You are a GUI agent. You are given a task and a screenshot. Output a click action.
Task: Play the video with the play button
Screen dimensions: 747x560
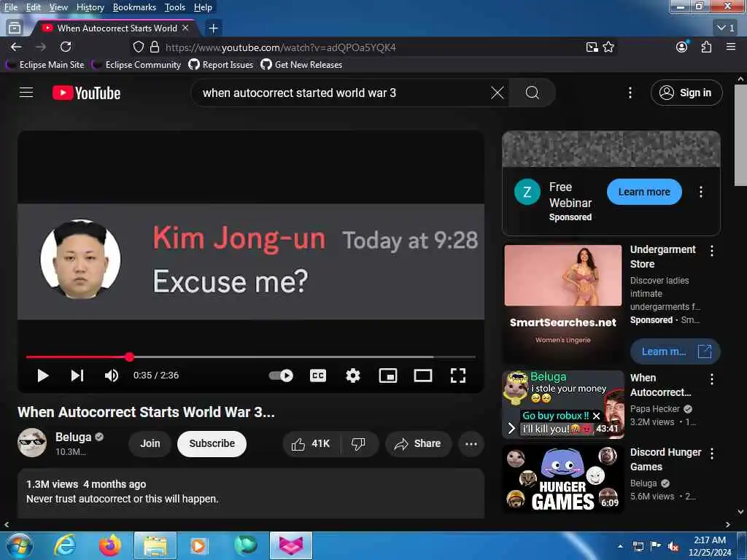coord(43,376)
